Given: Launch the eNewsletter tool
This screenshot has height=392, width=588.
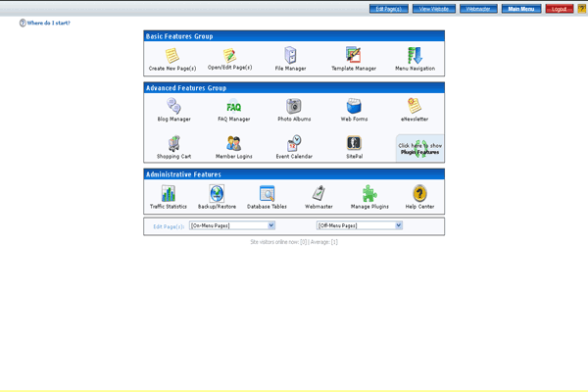Looking at the screenshot, I should point(415,107).
